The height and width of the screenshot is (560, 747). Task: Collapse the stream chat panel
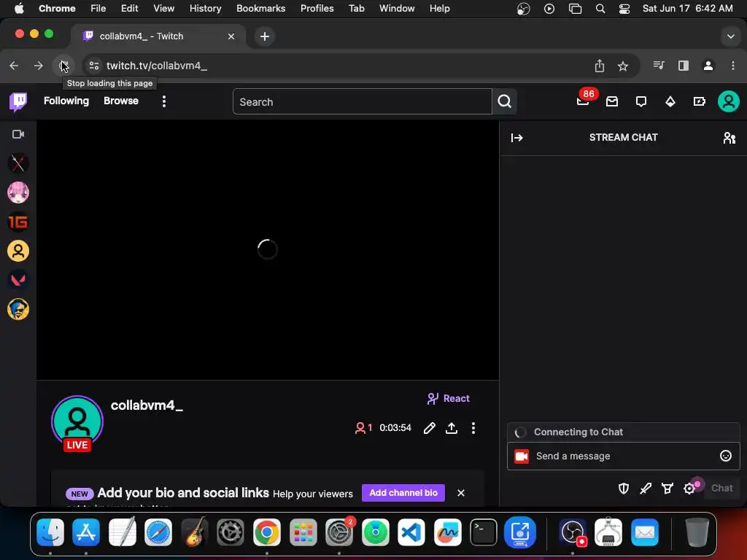tap(517, 138)
